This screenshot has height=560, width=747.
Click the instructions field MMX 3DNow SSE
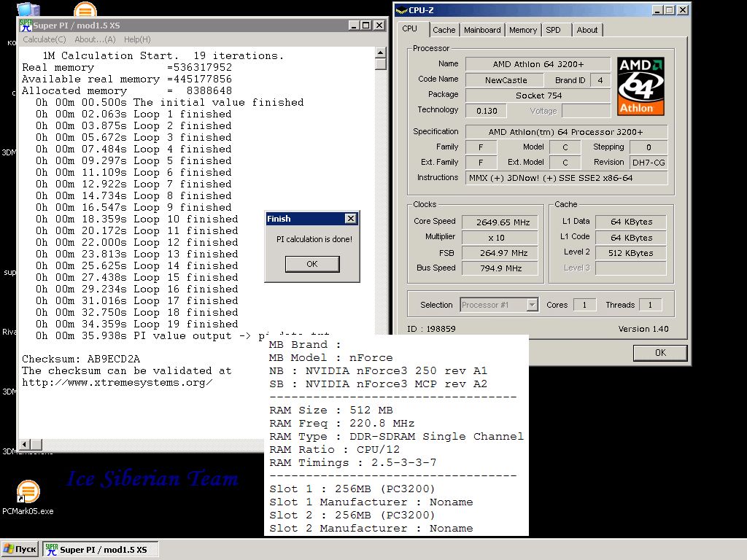[566, 178]
